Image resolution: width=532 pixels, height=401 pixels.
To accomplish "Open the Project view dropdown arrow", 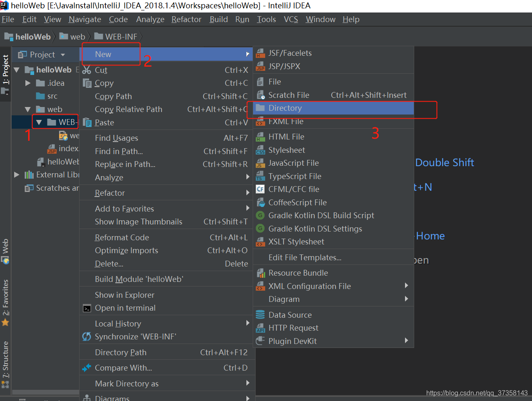I will (63, 55).
